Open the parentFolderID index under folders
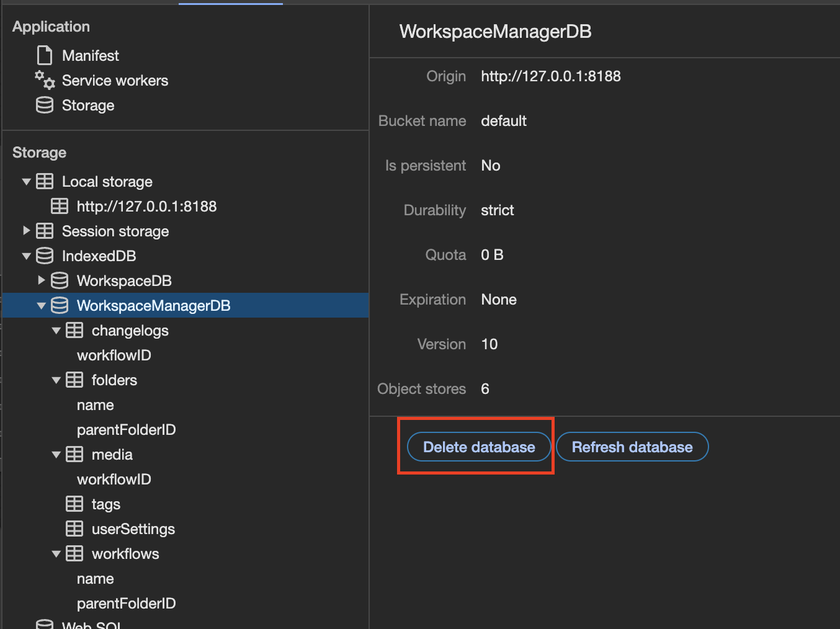Image resolution: width=840 pixels, height=629 pixels. [x=127, y=430]
